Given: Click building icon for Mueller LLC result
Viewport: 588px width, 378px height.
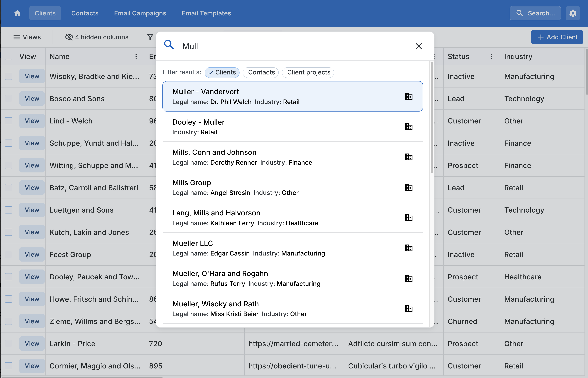Looking at the screenshot, I should tap(408, 248).
